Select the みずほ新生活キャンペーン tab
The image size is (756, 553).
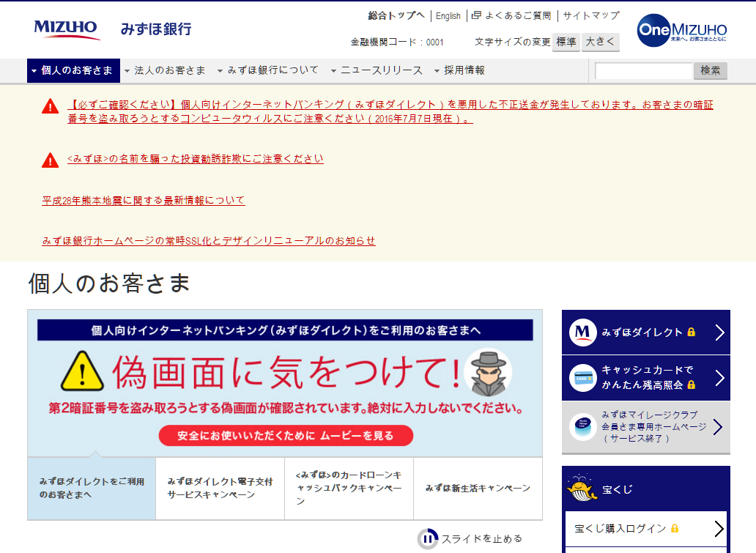point(478,488)
